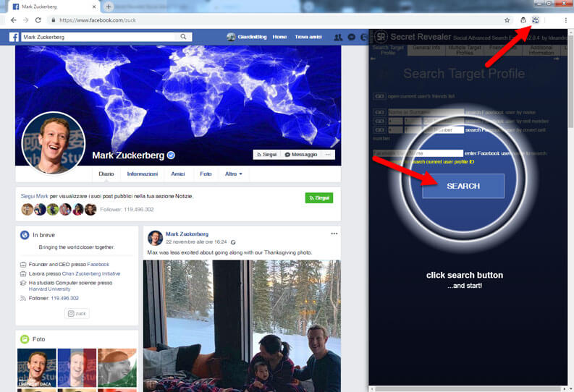
Task: Open Chan Zuckerberg Initiative link
Action: [91, 273]
